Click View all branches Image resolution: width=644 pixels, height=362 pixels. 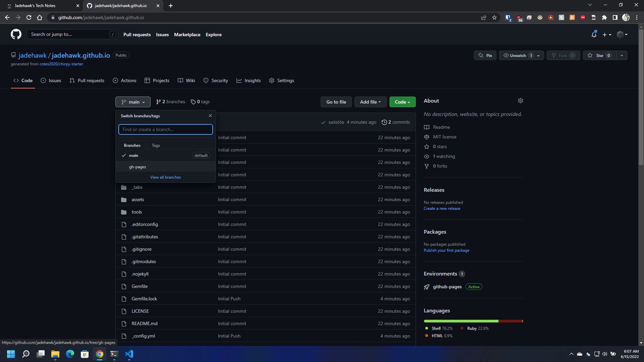[x=165, y=177]
